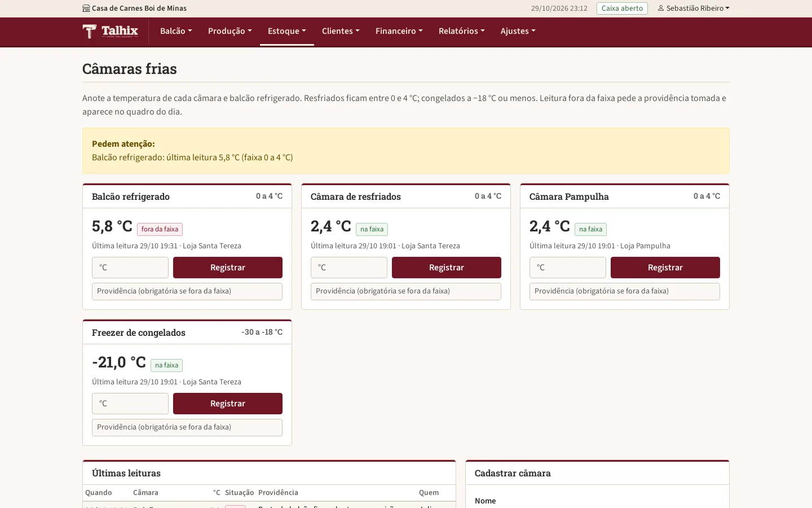Click the user icon beside Sebastião Ribeiro
This screenshot has width=812, height=508.
661,8
